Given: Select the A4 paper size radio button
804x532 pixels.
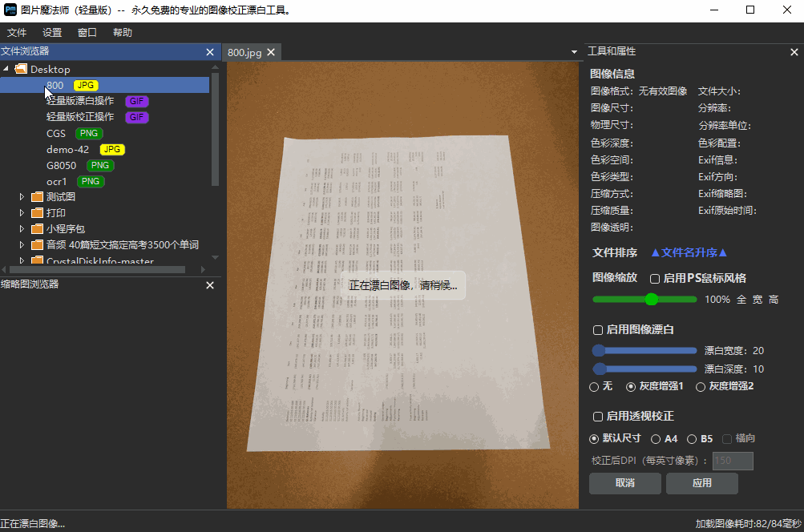Looking at the screenshot, I should (x=657, y=438).
